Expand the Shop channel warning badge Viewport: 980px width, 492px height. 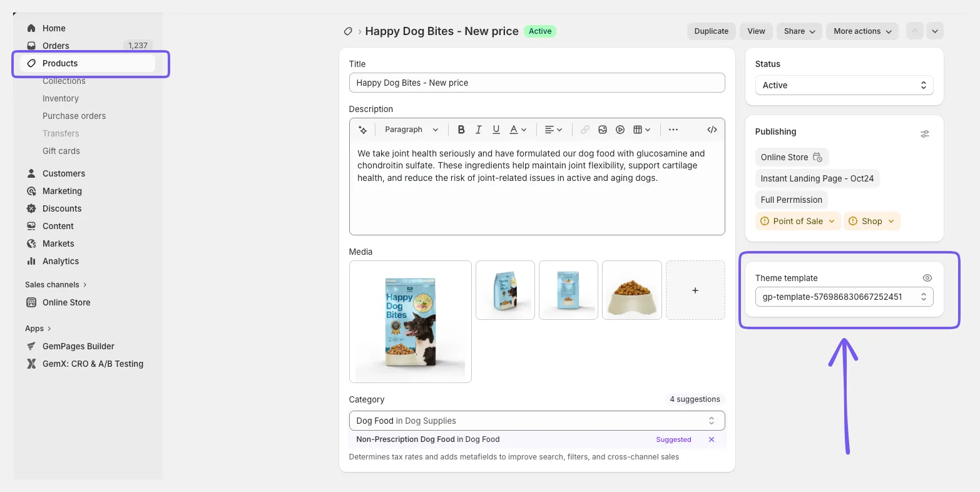[872, 221]
